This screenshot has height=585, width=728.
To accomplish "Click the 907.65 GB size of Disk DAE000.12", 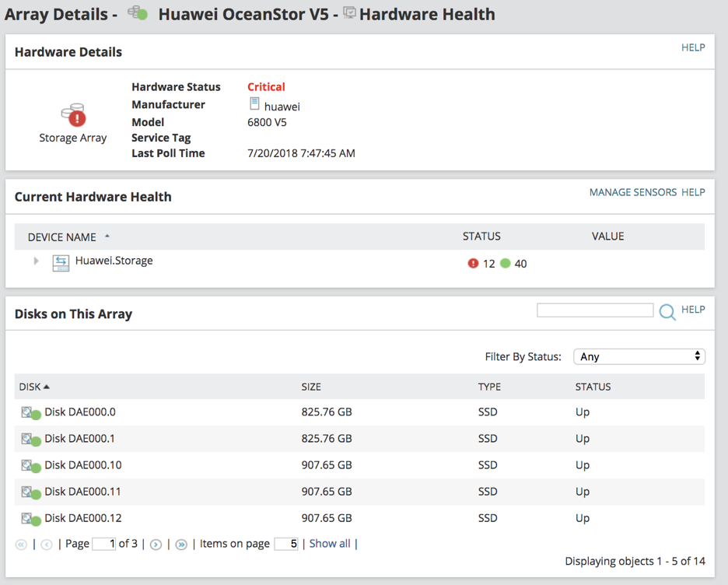I will [327, 517].
